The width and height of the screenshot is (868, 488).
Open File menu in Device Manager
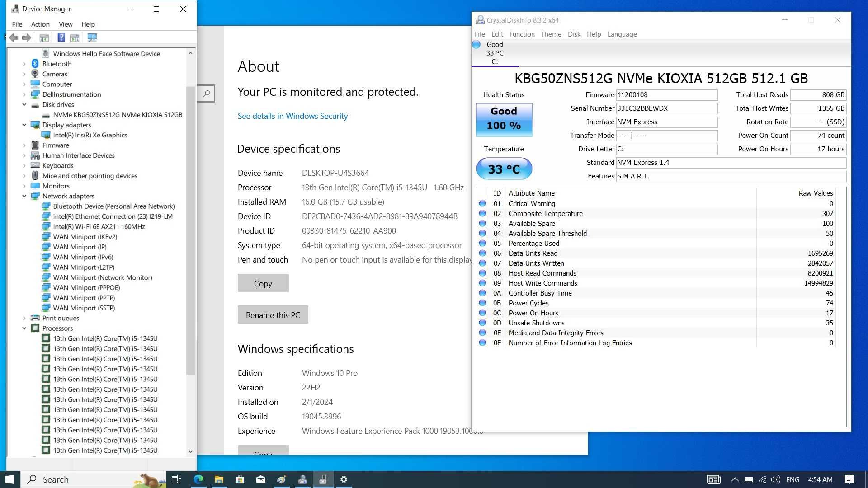[17, 24]
